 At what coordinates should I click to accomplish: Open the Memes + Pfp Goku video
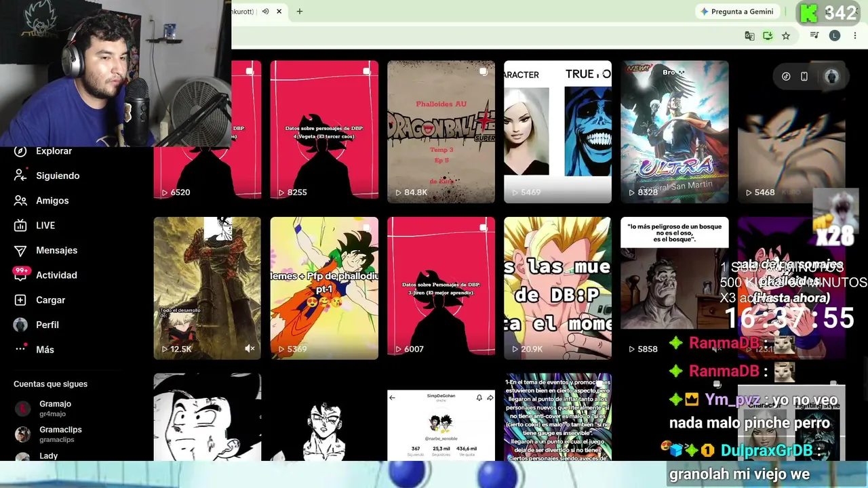pyautogui.click(x=324, y=288)
